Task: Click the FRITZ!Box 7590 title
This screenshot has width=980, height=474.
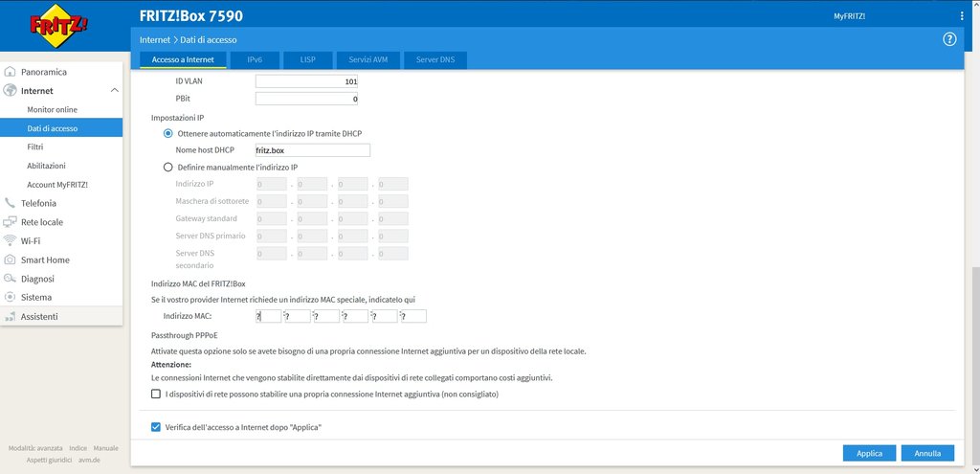Action: point(191,16)
